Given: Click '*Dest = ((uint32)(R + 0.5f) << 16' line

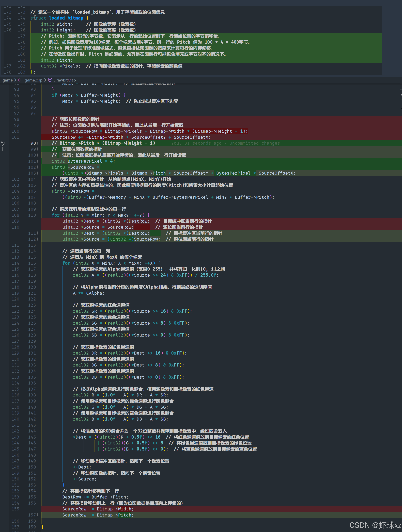Looking at the screenshot, I should coord(117,437).
